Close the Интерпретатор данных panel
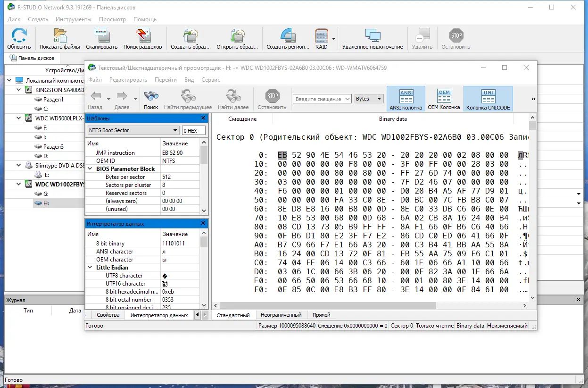Viewport: 588px width, 388px height. [203, 223]
